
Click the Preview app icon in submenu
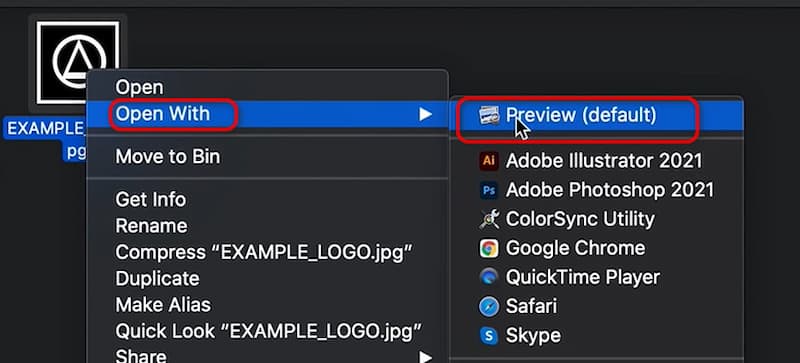coord(489,115)
